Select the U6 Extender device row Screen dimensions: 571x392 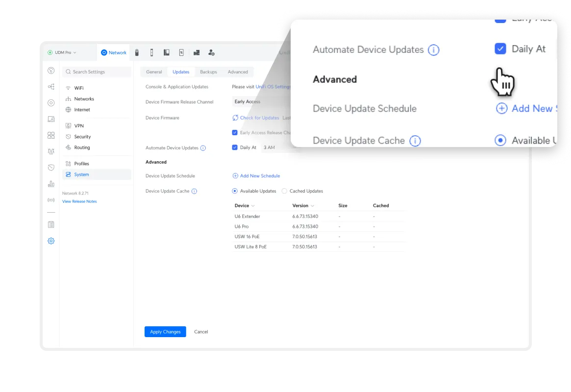pyautogui.click(x=318, y=216)
